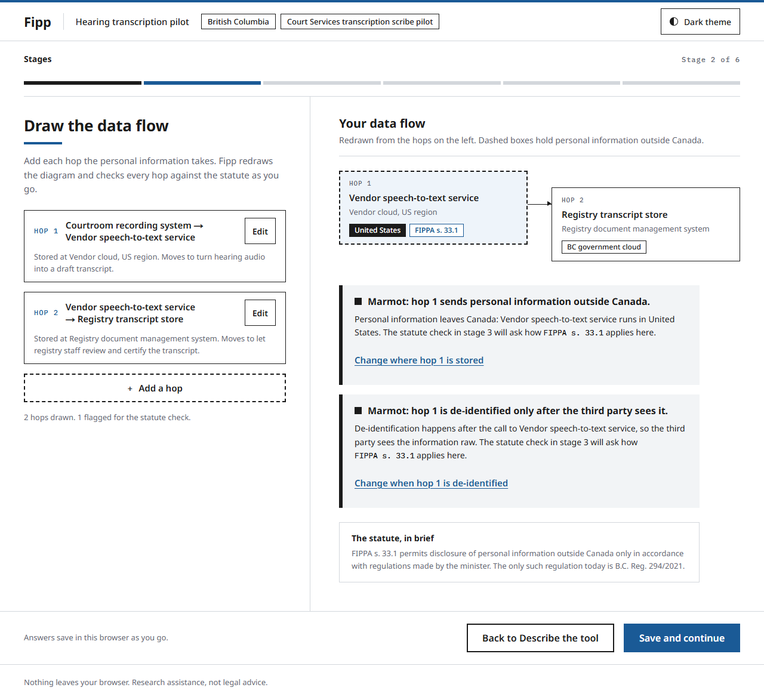The image size is (764, 700).
Task: Click the Fipp logo title
Action: 38,22
